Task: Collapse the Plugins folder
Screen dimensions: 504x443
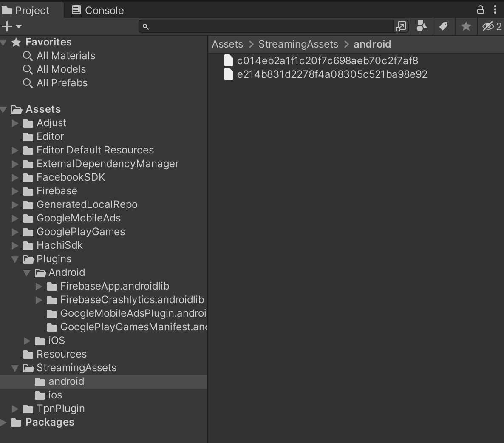Action: (15, 259)
